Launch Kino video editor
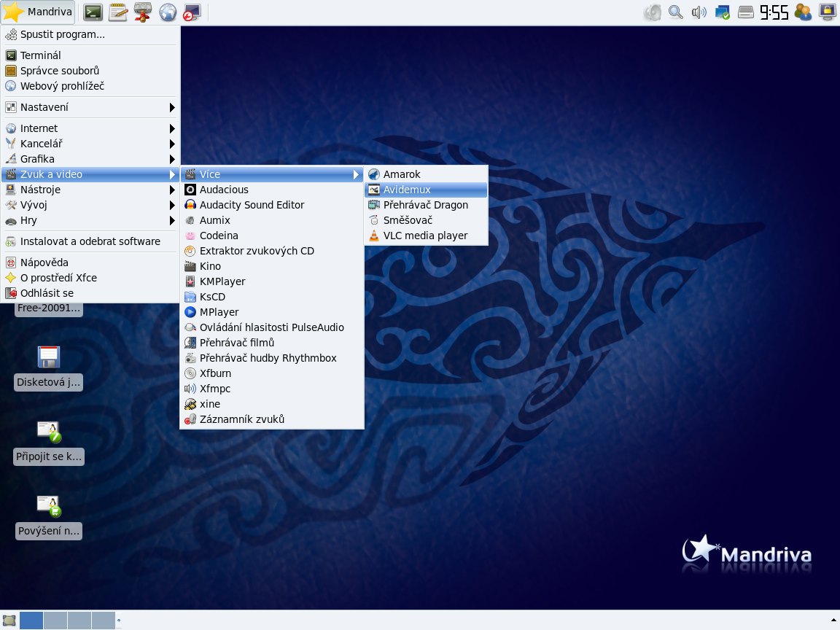The width and height of the screenshot is (840, 630). click(272, 266)
